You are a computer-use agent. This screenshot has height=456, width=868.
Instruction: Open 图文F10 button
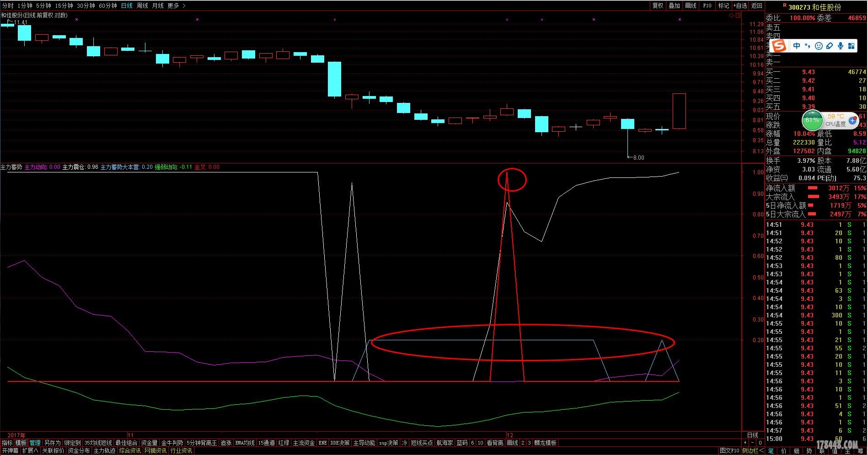click(729, 451)
